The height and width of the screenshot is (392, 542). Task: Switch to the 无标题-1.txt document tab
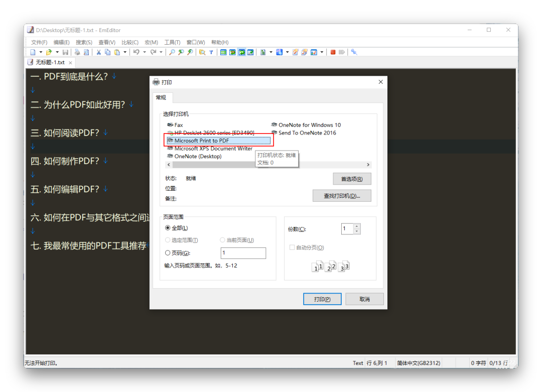click(x=51, y=62)
